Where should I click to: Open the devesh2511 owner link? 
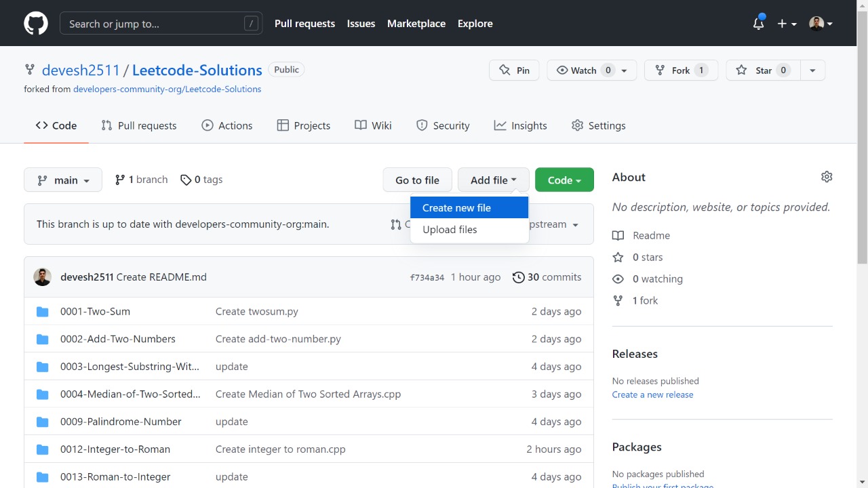(x=81, y=70)
